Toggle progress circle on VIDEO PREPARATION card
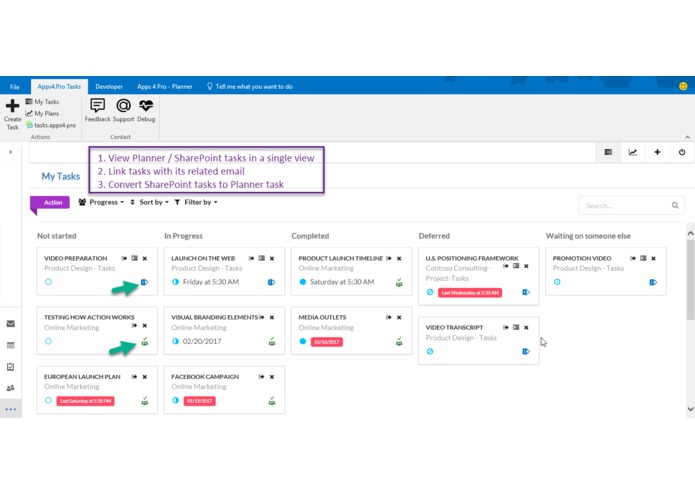 (x=48, y=282)
